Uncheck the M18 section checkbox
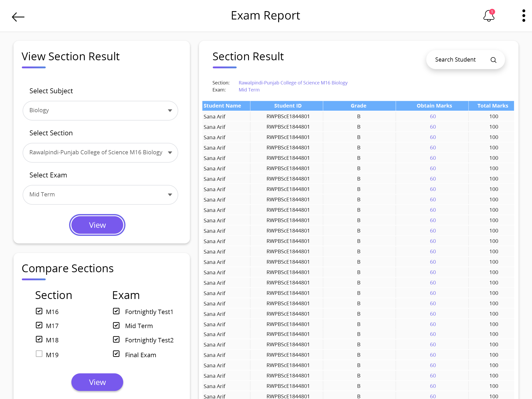The height and width of the screenshot is (399, 532). tap(39, 340)
